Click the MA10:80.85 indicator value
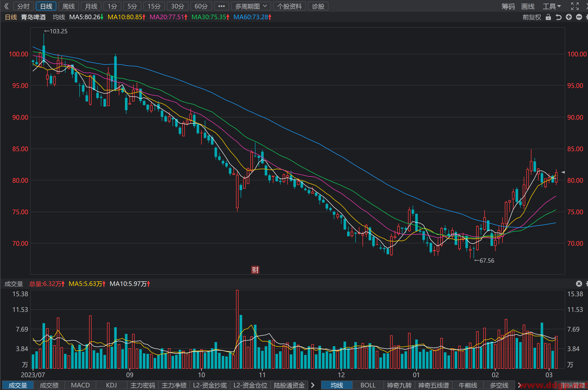 tap(126, 17)
